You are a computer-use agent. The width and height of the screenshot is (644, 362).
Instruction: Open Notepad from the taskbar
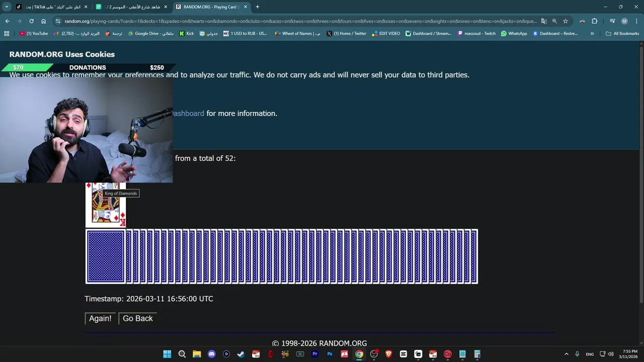462,354
